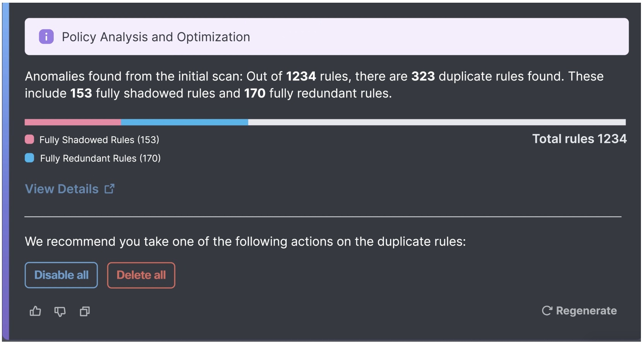Click the gray remaining portion of the rules bar
The width and height of the screenshot is (644, 344).
(437, 122)
